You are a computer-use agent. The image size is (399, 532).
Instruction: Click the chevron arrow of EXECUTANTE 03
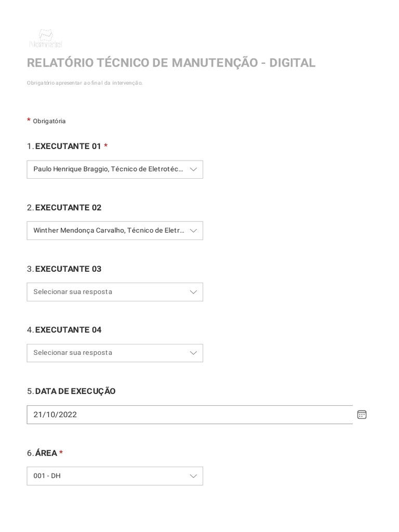(x=193, y=292)
